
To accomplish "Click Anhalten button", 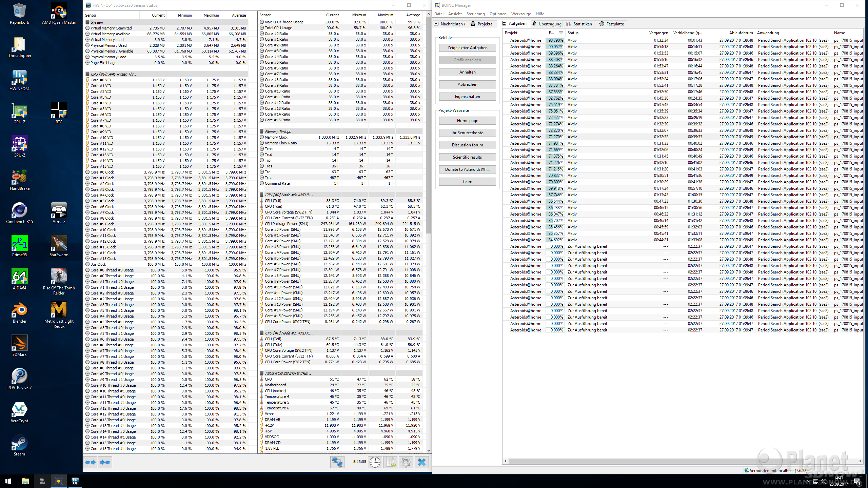I will 467,72.
